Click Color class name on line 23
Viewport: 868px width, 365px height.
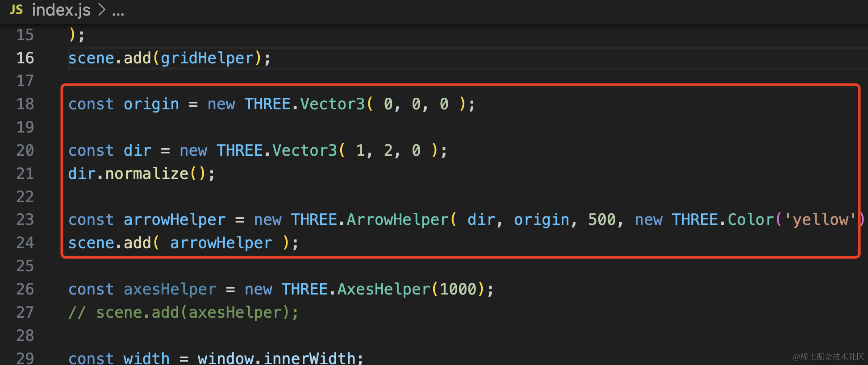tap(751, 220)
